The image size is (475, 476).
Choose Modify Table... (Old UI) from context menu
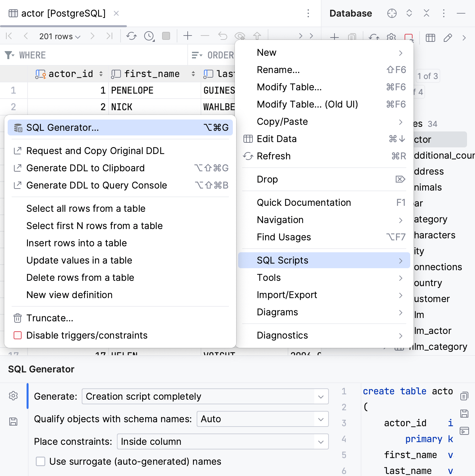tap(307, 104)
